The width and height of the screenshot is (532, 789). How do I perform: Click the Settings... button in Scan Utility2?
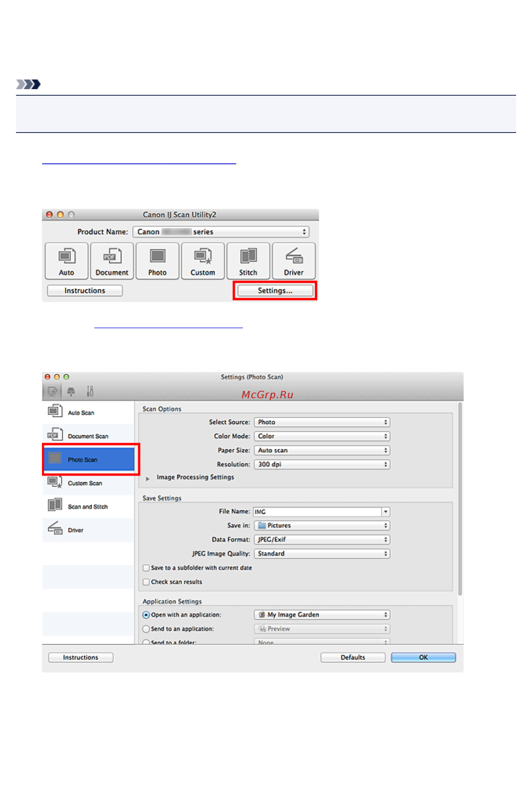[275, 290]
